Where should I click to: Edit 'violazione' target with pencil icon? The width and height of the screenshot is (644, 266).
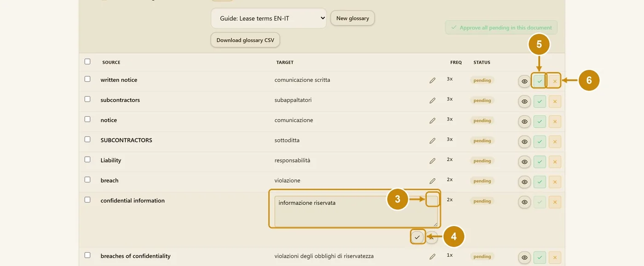[x=432, y=181]
